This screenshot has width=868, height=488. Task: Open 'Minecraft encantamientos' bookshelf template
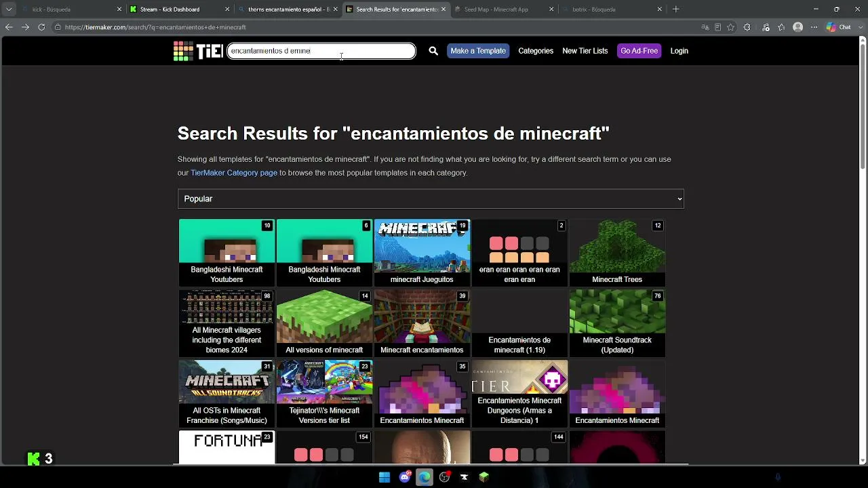click(x=422, y=323)
